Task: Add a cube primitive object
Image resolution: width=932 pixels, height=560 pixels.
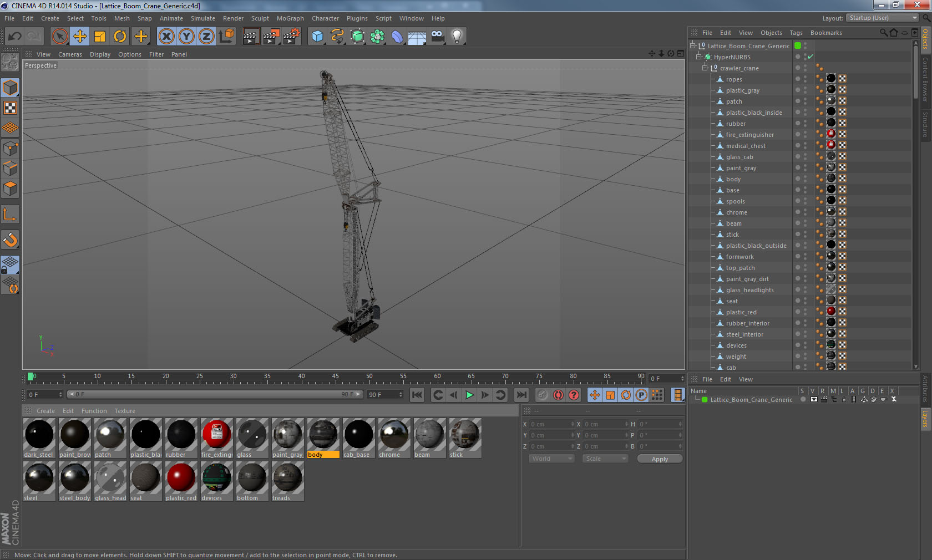Action: (317, 37)
